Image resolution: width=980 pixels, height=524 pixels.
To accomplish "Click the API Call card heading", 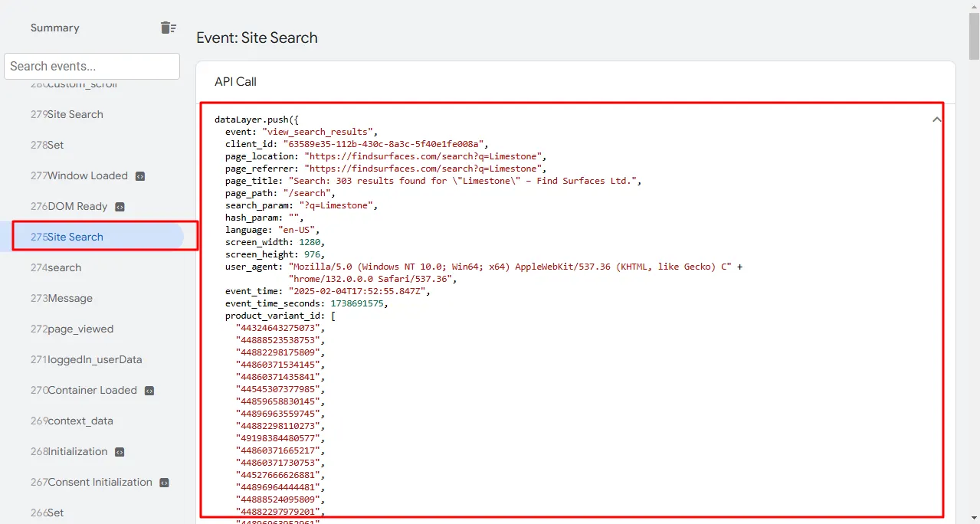I will (235, 81).
